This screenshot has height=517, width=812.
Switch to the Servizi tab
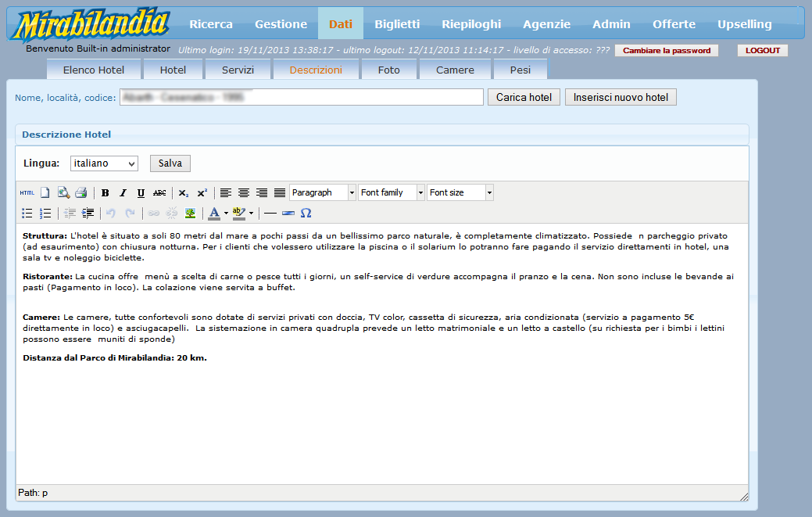point(238,70)
